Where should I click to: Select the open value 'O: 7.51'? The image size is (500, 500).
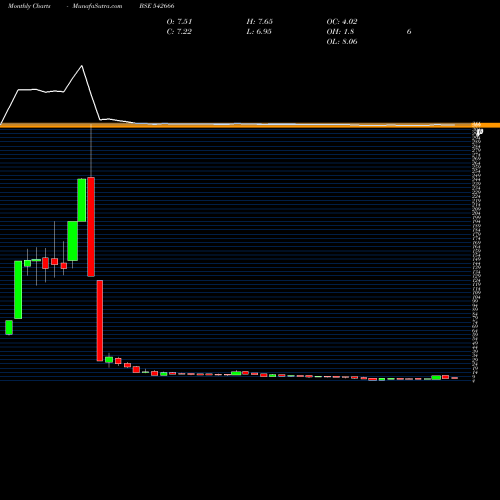[179, 22]
